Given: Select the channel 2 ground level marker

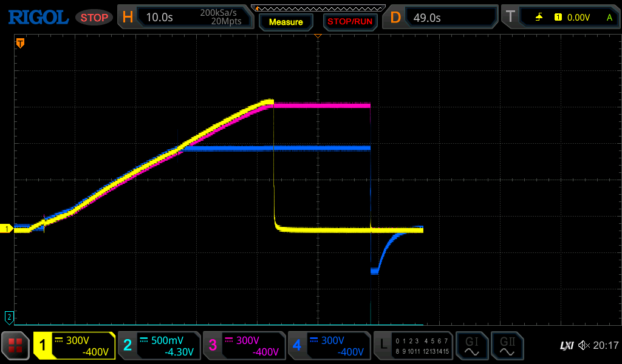Looking at the screenshot, I should pyautogui.click(x=9, y=316).
